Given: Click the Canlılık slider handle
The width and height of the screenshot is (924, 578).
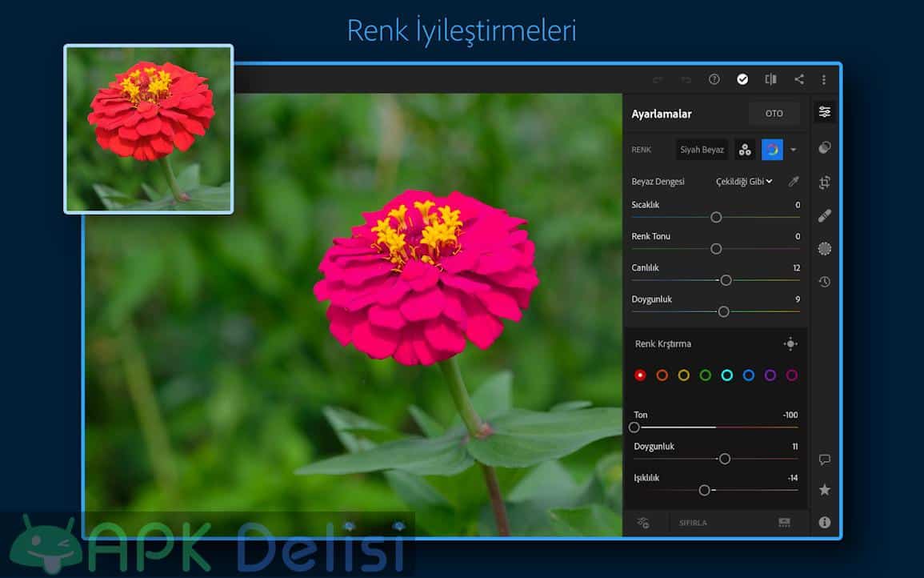Looking at the screenshot, I should click(x=726, y=280).
